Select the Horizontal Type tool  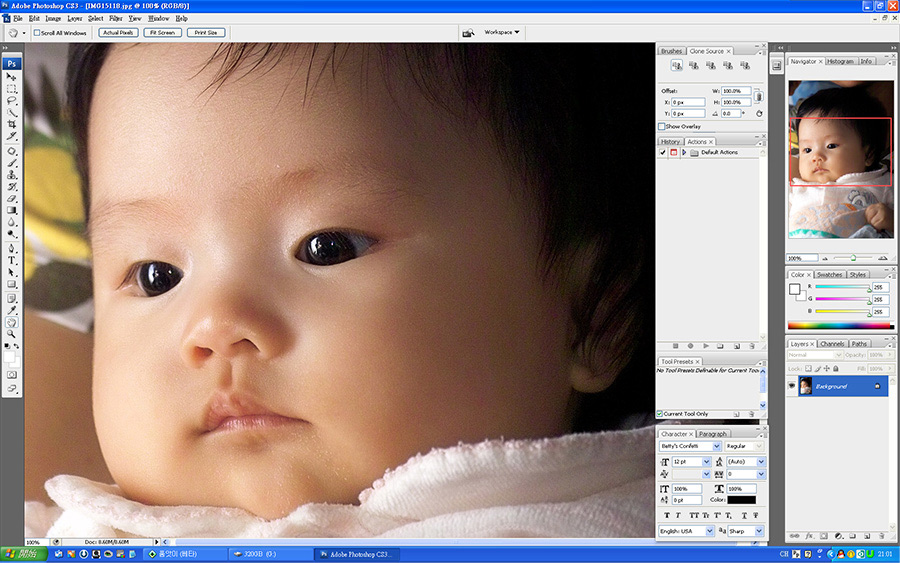tap(12, 260)
